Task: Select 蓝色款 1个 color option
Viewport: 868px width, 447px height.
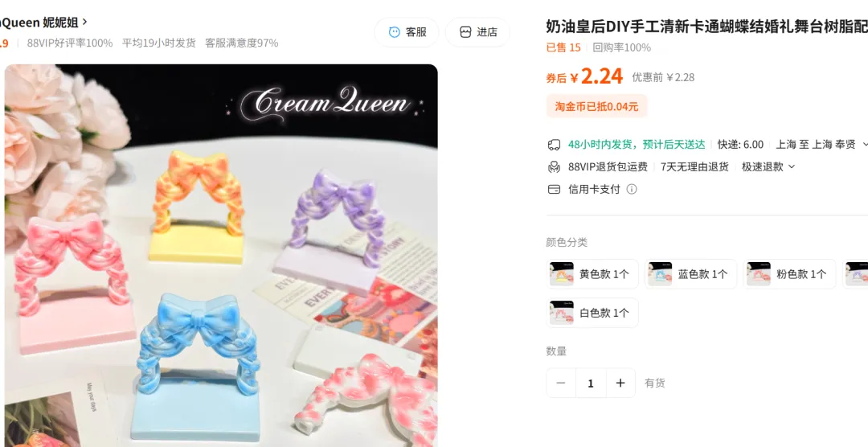Action: click(691, 274)
